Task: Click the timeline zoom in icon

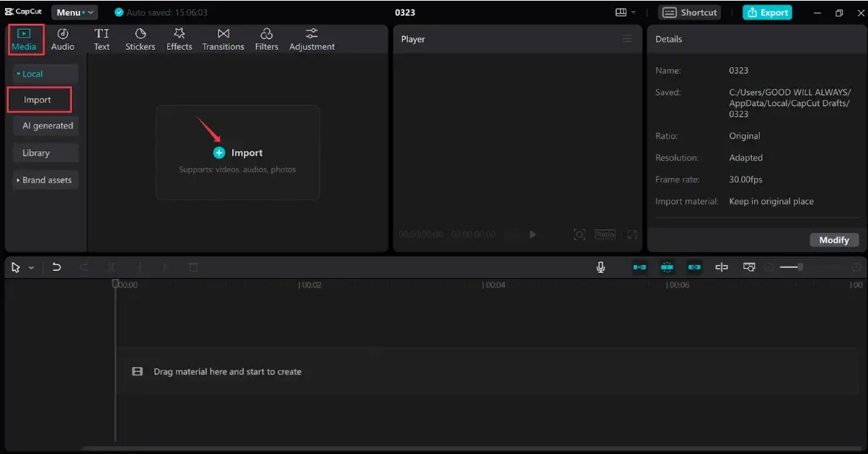Action: point(856,267)
